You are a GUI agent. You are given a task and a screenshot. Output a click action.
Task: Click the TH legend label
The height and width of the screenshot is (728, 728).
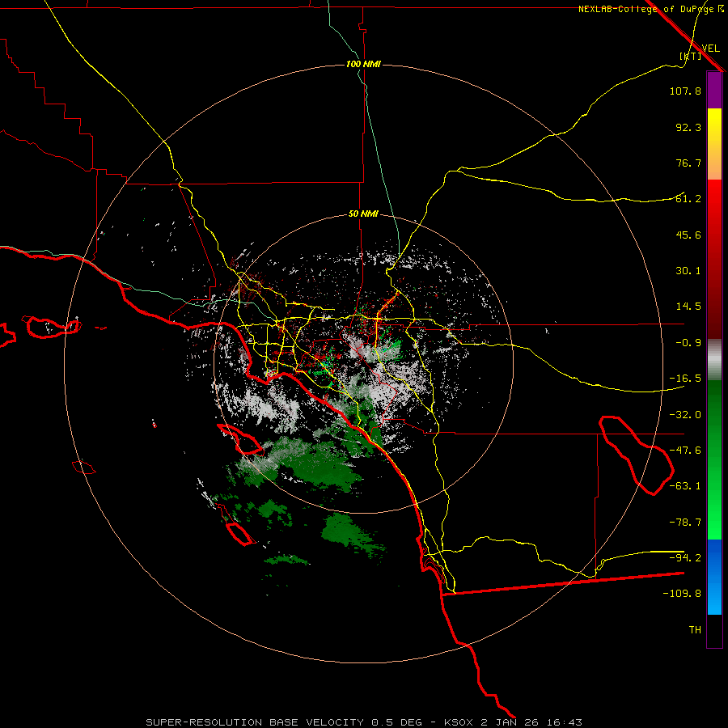tap(695, 630)
